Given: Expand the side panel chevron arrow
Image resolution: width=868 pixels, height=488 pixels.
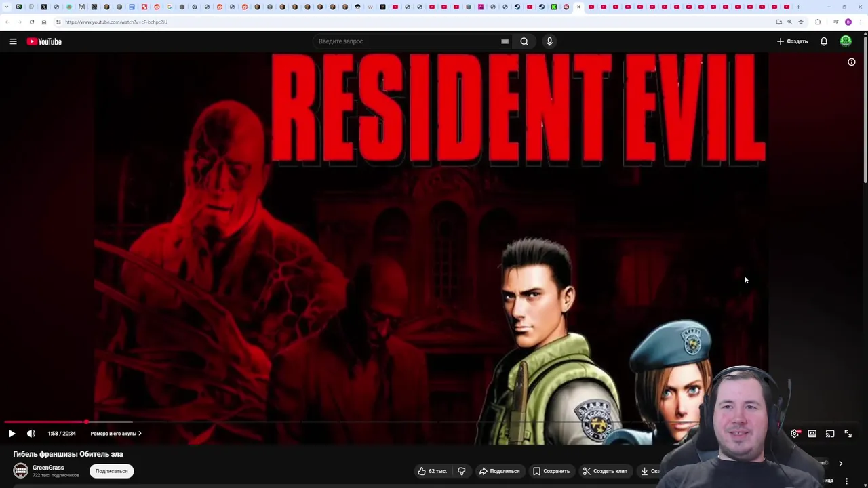Looking at the screenshot, I should [x=840, y=464].
